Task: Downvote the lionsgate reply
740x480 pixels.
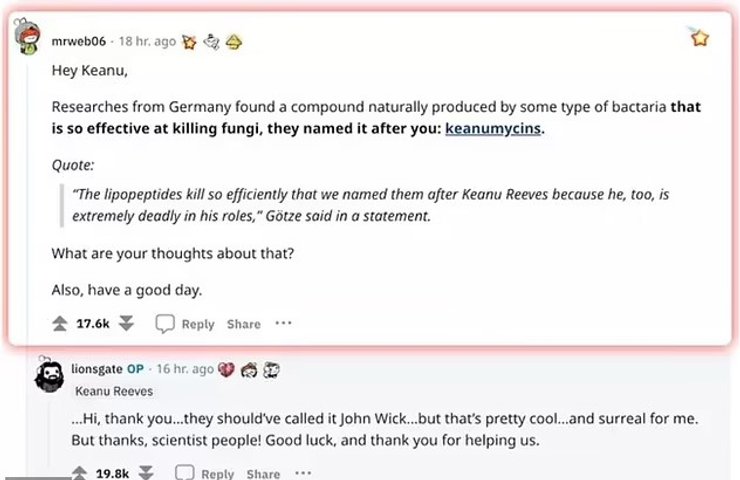Action: coord(146,473)
